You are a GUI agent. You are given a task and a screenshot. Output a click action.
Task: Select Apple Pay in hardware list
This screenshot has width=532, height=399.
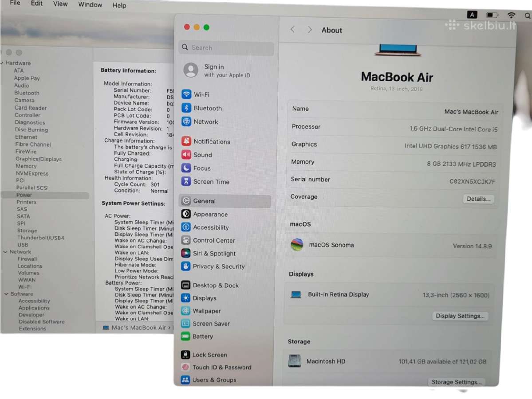click(27, 78)
